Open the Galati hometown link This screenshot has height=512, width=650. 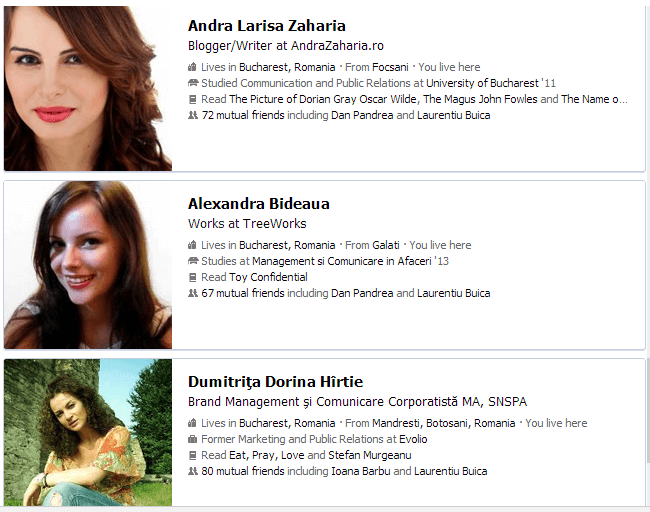pos(386,245)
